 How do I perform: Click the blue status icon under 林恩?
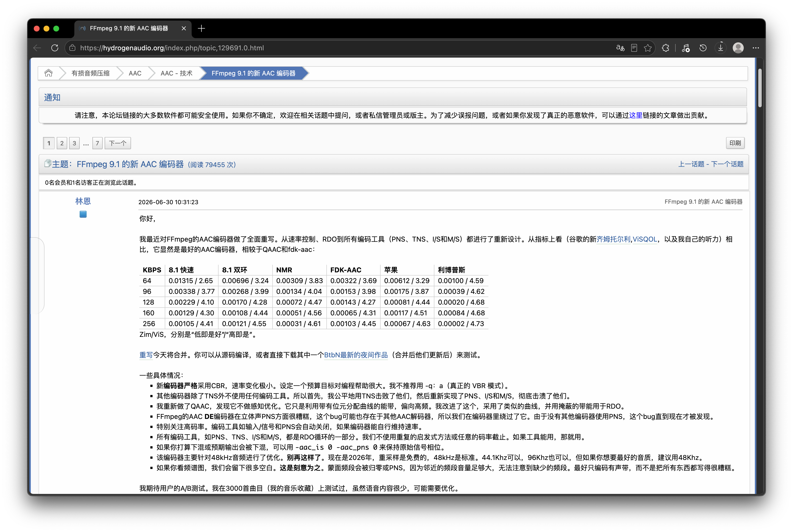point(83,214)
